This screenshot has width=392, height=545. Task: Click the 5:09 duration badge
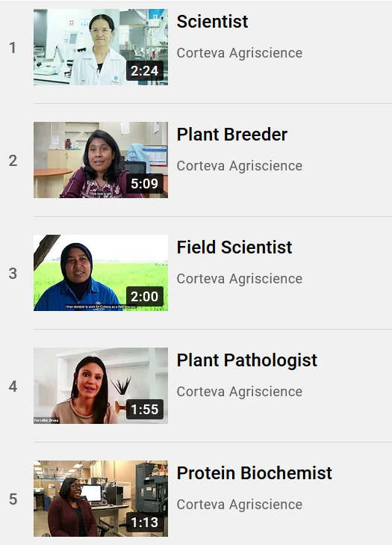[x=145, y=183]
